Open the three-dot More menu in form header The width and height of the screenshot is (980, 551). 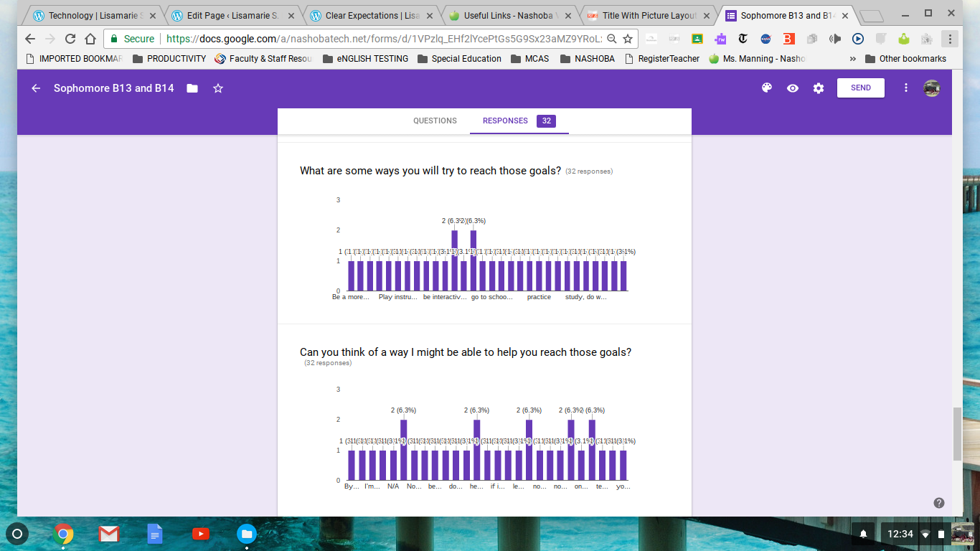click(x=906, y=88)
